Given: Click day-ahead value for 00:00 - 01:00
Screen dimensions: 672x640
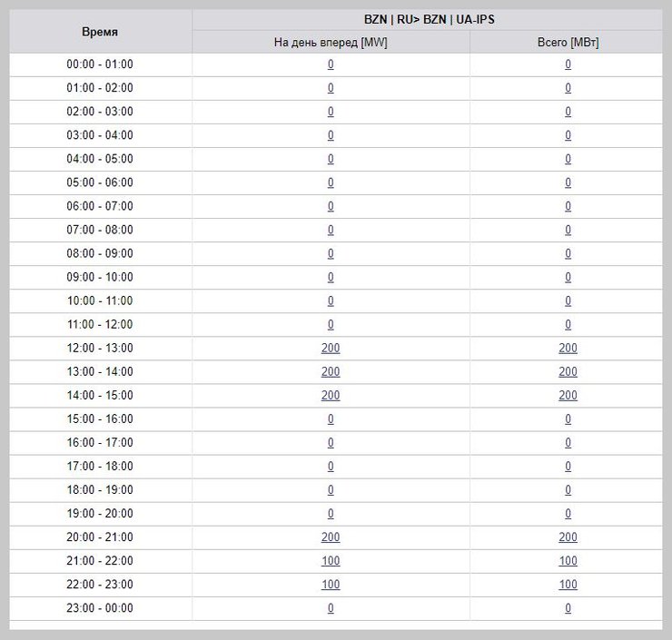Looking at the screenshot, I should click(x=331, y=64).
